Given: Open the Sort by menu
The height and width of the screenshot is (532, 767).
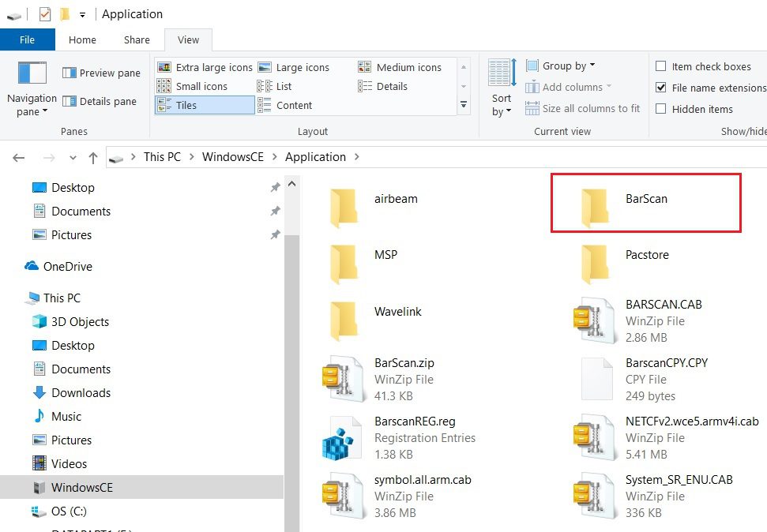Looking at the screenshot, I should pos(502,88).
